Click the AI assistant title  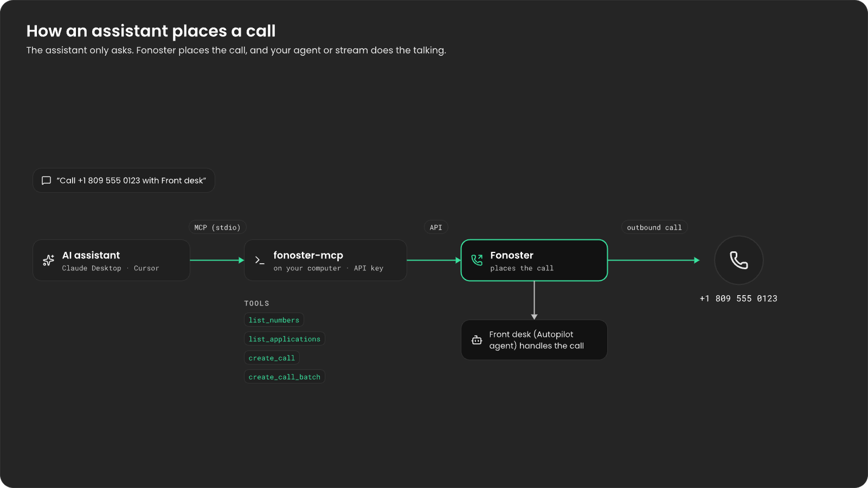pos(91,255)
